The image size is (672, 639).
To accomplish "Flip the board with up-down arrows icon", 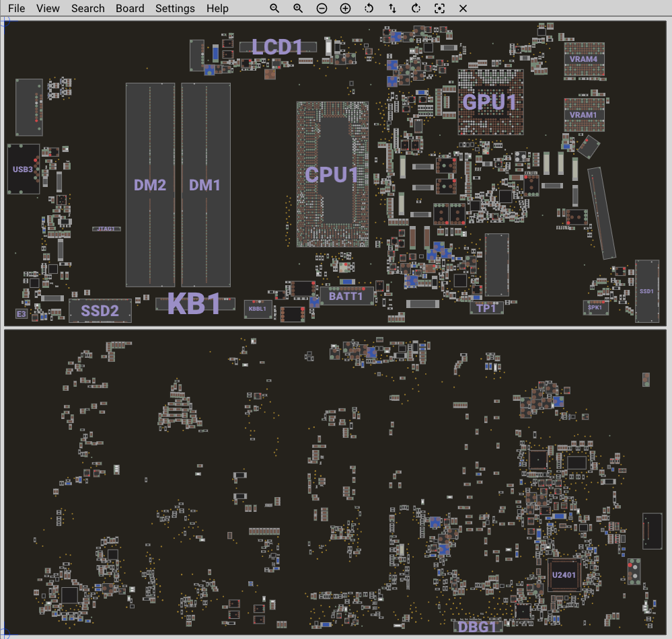I will click(392, 9).
